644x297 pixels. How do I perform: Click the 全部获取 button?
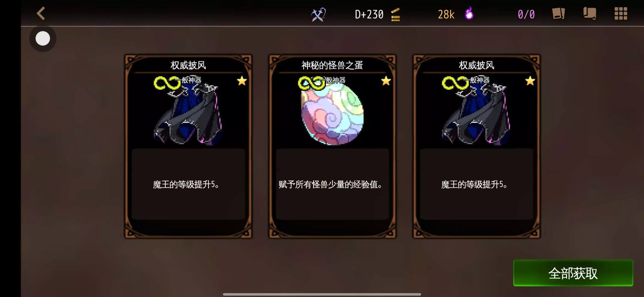pos(573,273)
